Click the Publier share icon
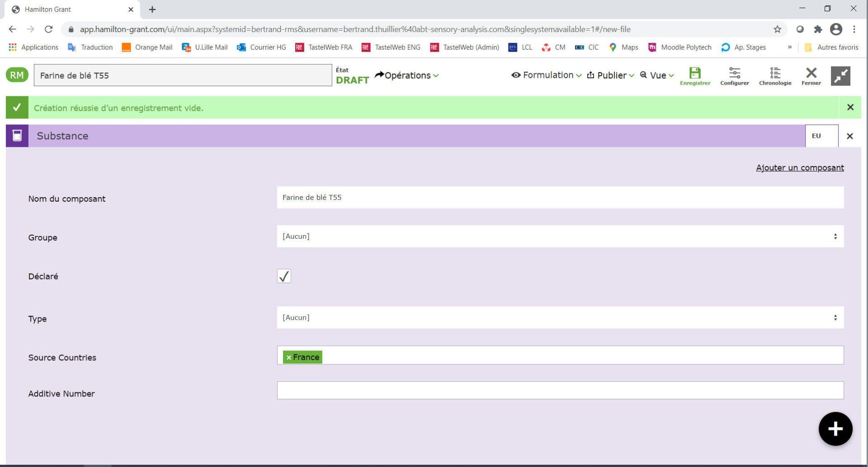 click(590, 75)
